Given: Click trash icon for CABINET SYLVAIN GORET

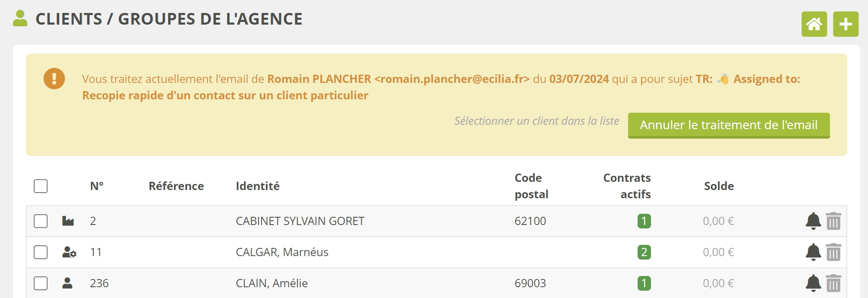Looking at the screenshot, I should pyautogui.click(x=833, y=221).
